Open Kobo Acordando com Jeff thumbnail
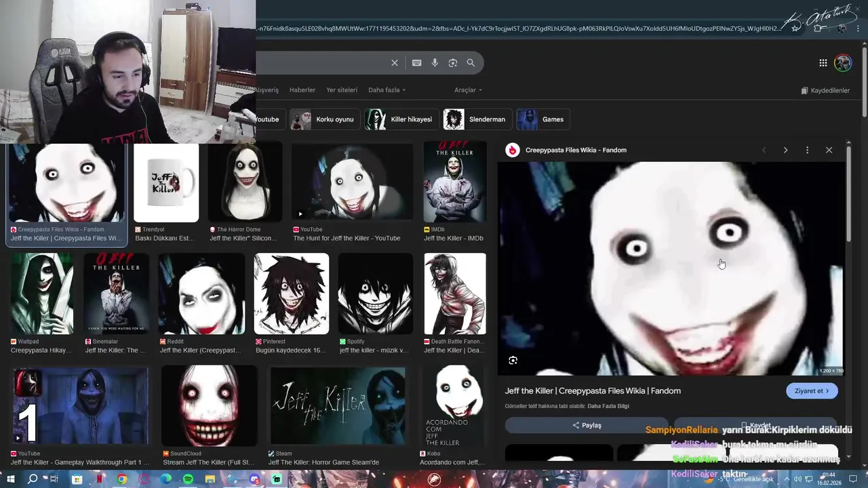 click(454, 406)
